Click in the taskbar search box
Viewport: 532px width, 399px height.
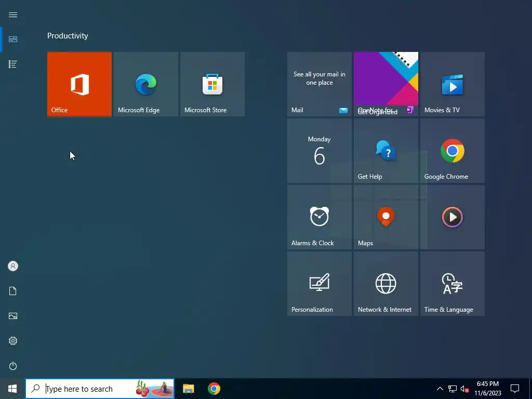pyautogui.click(x=100, y=389)
